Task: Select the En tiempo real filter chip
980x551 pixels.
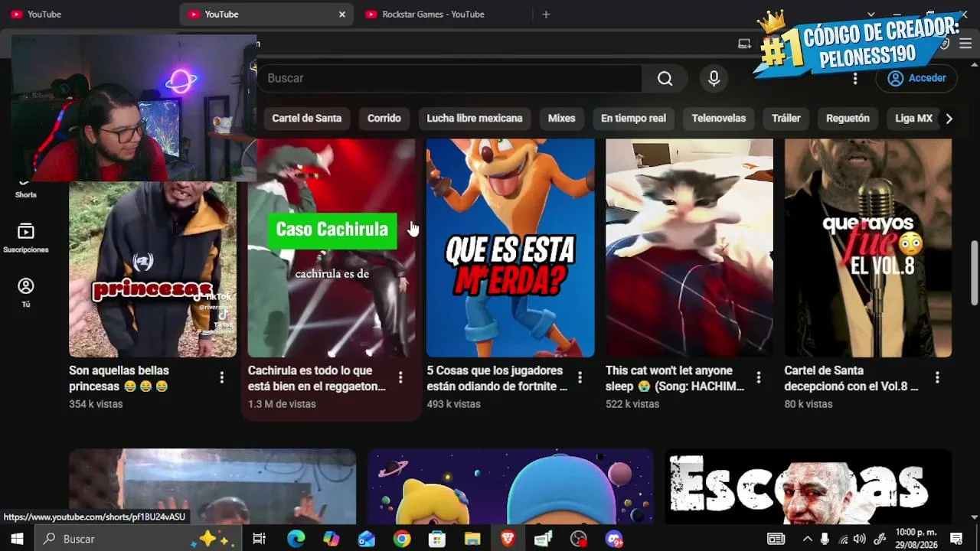Action: (x=633, y=119)
